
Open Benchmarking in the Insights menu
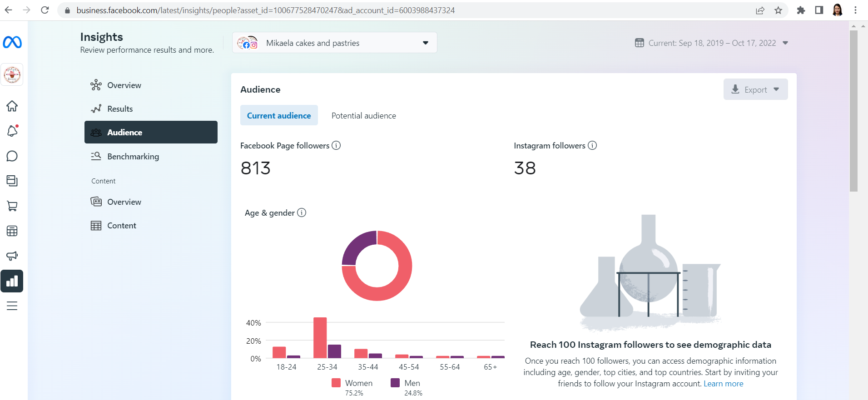pos(133,157)
